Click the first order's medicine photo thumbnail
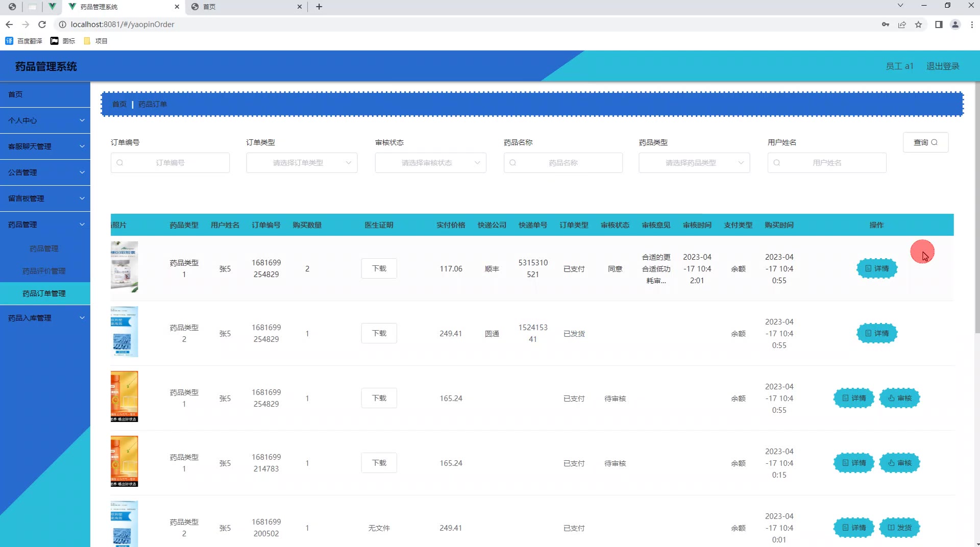Screen dimensions: 980x547 point(124,267)
